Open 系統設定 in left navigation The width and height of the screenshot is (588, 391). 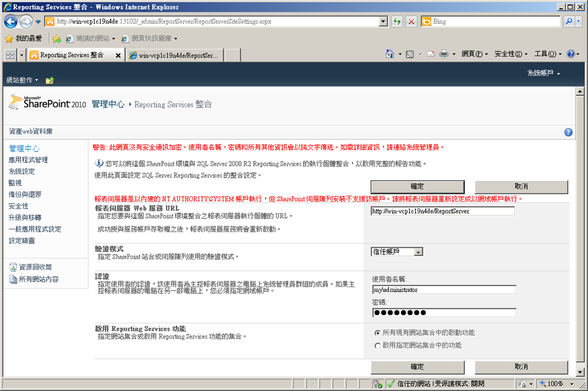click(22, 172)
